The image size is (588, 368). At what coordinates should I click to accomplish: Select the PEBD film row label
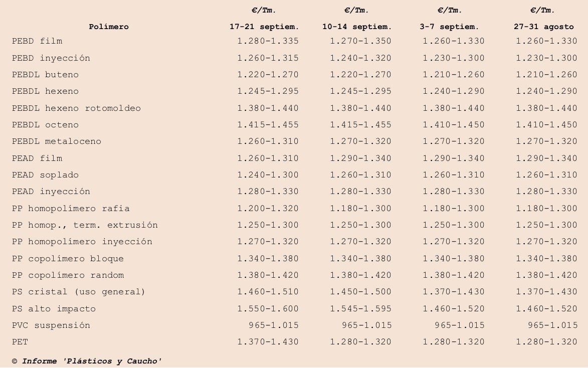click(37, 41)
